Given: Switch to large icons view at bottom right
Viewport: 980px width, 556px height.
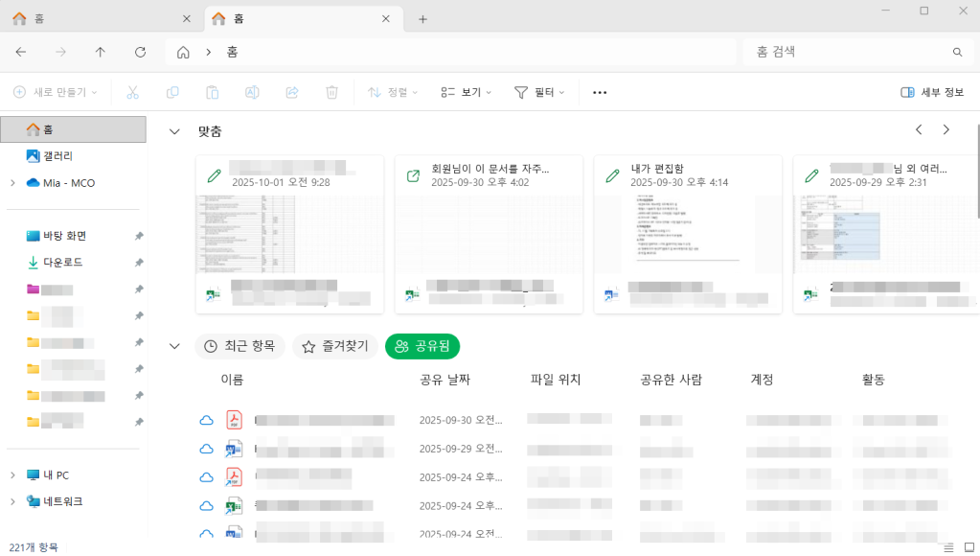Looking at the screenshot, I should coord(968,546).
